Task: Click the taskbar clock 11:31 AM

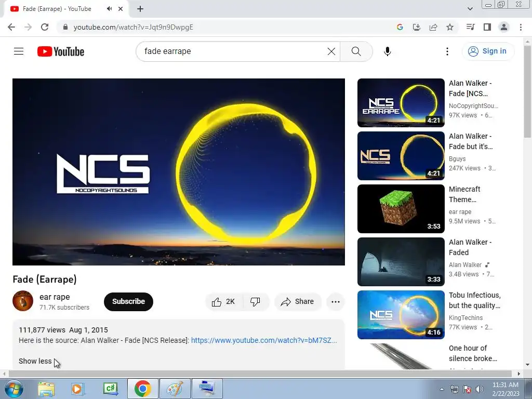Action: (x=505, y=385)
